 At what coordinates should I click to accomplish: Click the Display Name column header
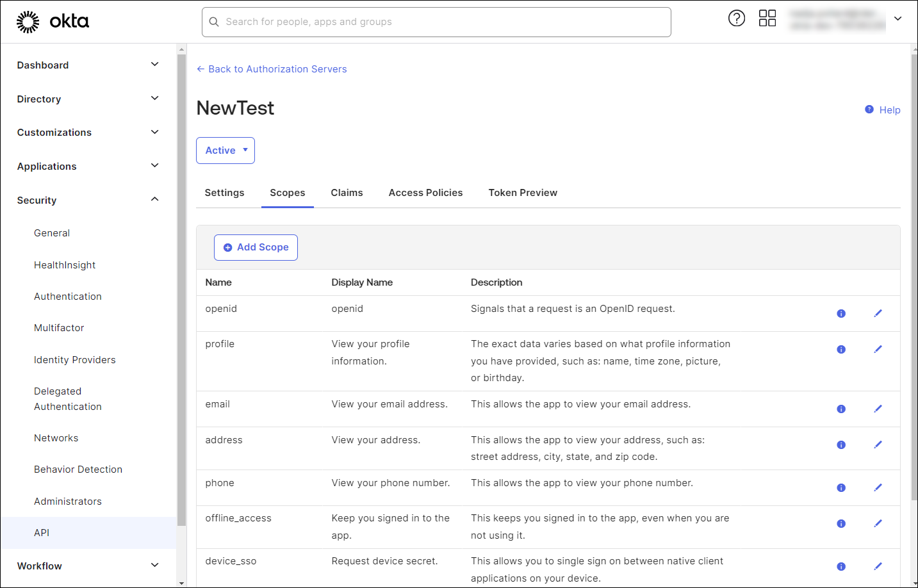click(362, 282)
